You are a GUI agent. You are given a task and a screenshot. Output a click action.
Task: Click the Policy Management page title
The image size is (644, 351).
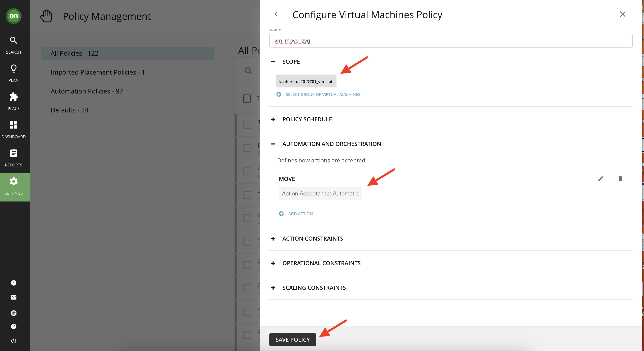click(x=107, y=16)
